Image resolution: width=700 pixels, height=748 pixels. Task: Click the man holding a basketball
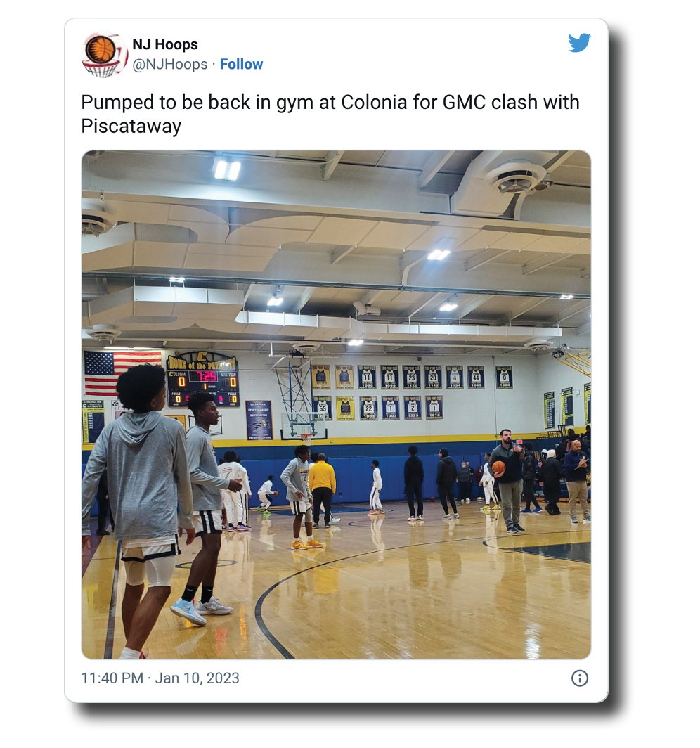pos(510,478)
